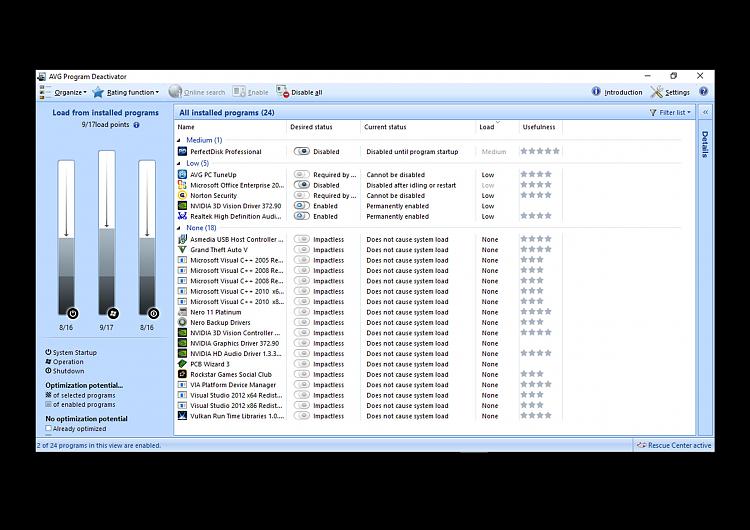Click the Operation Windows icon under gauge
Image resolution: width=750 pixels, height=530 pixels.
[113, 314]
